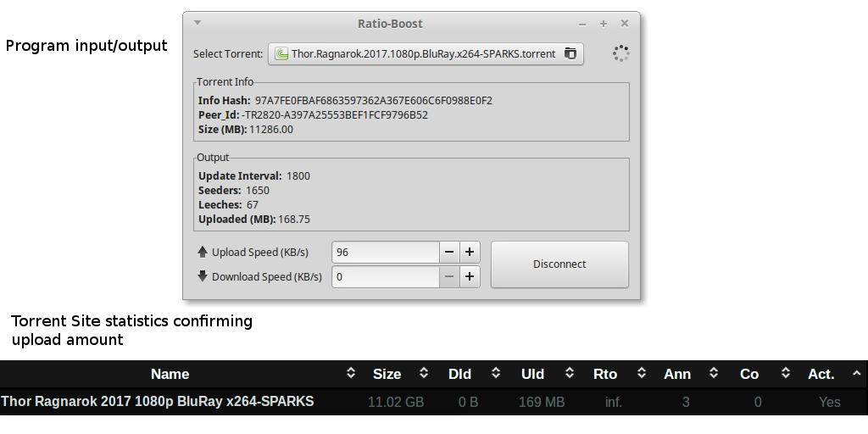Open the Ratio-Boost window menu arrow
Image resolution: width=868 pixels, height=434 pixels.
[198, 23]
